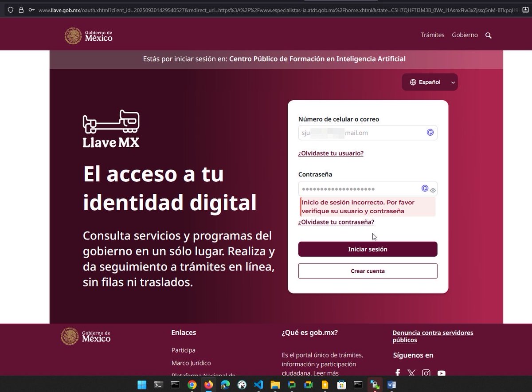This screenshot has height=392, width=532.
Task: Click the password manager icon inside the password field
Action: (425, 188)
